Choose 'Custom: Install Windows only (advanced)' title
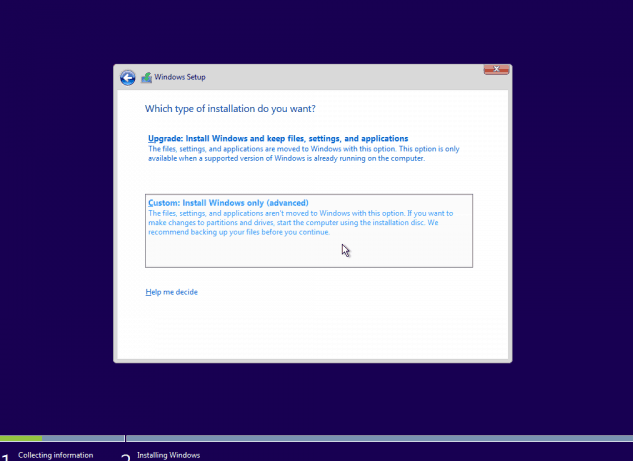The width and height of the screenshot is (633, 461). click(228, 202)
